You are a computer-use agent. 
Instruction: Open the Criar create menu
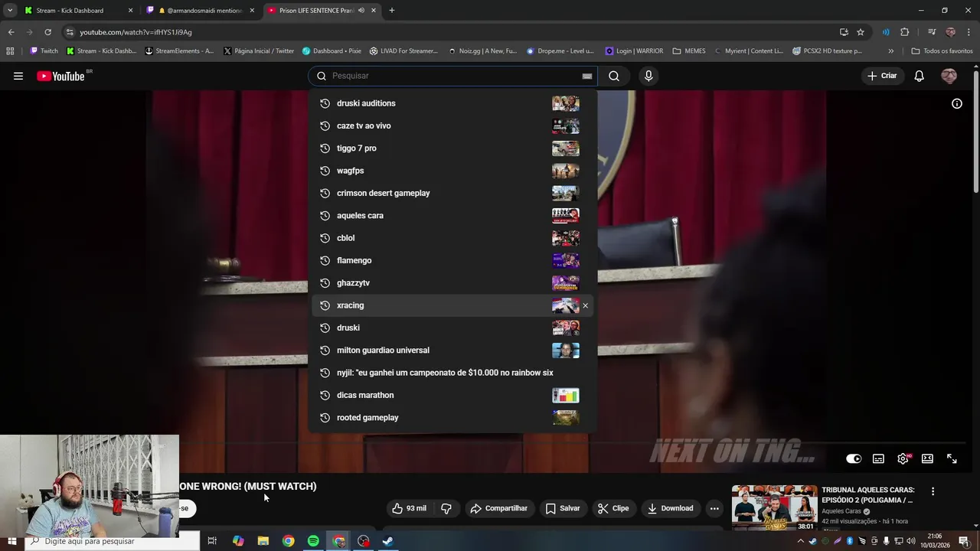pos(882,76)
